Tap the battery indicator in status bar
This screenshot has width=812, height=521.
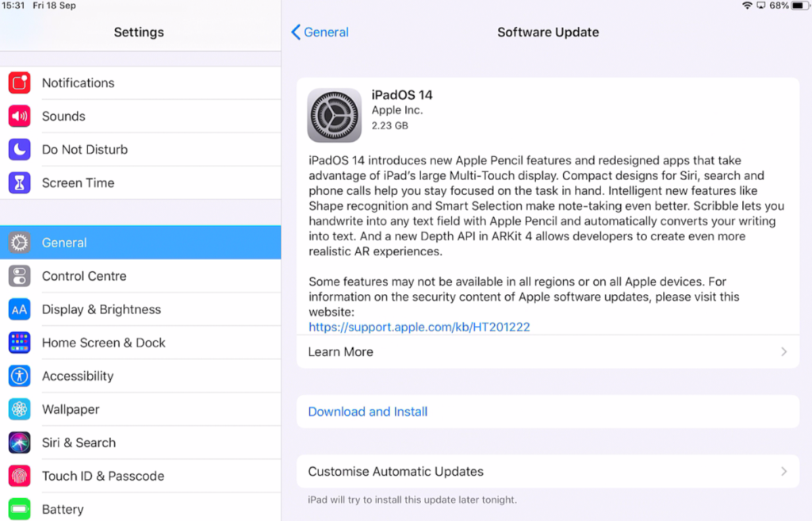[x=800, y=6]
